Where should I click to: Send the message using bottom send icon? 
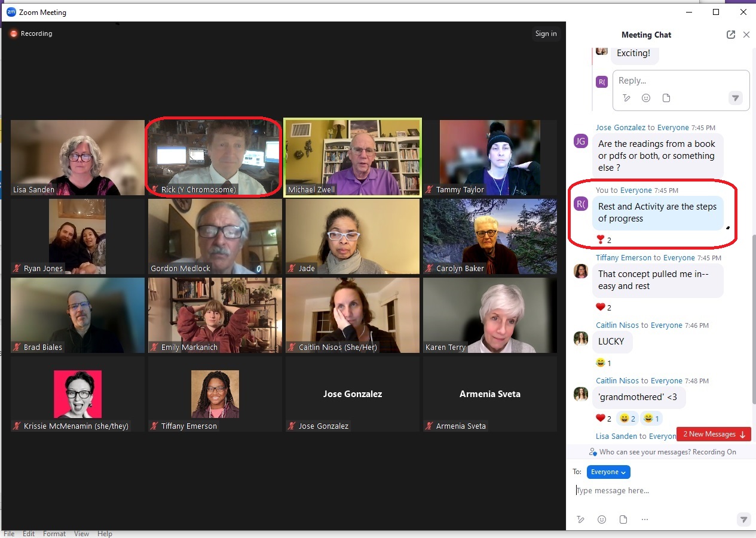coord(743,519)
